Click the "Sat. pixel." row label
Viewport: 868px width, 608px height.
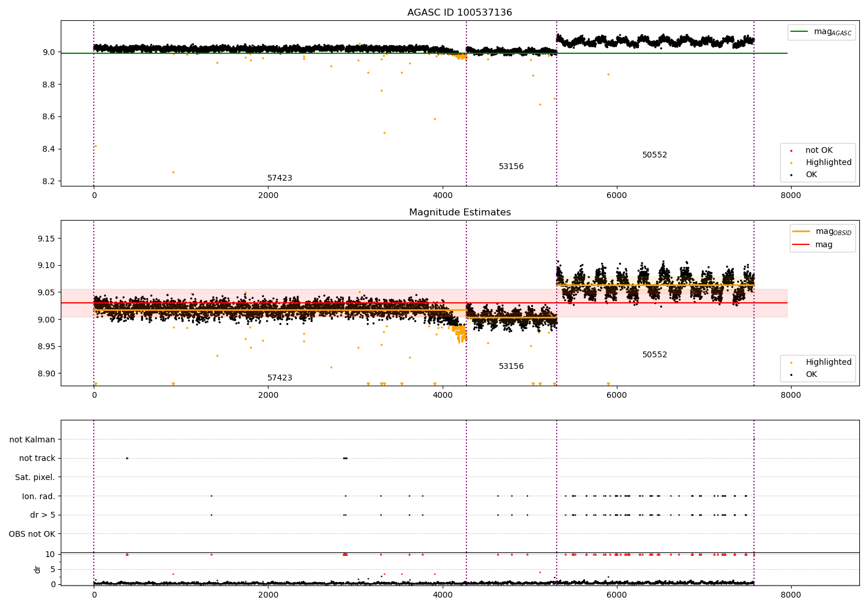point(35,477)
